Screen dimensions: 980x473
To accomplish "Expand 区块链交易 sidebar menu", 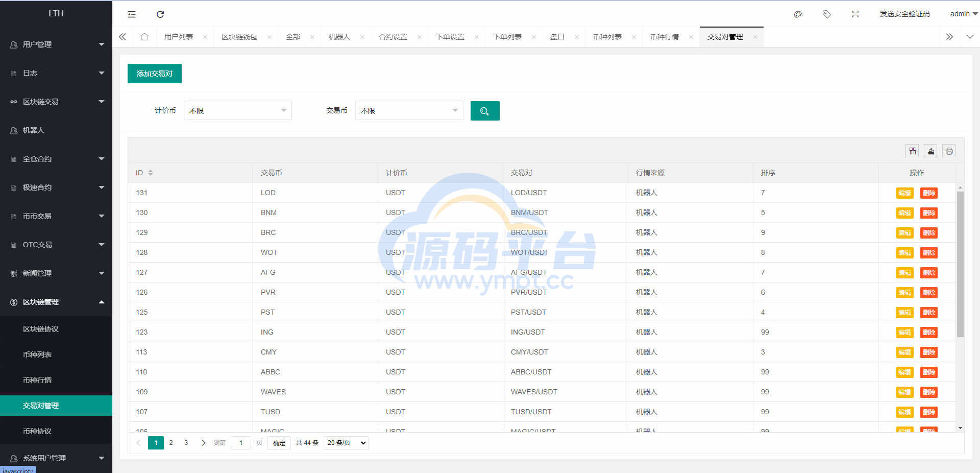I will click(x=56, y=102).
